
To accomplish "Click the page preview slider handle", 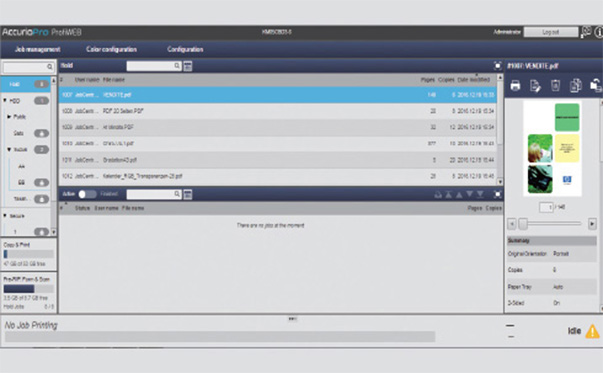I will [x=523, y=223].
